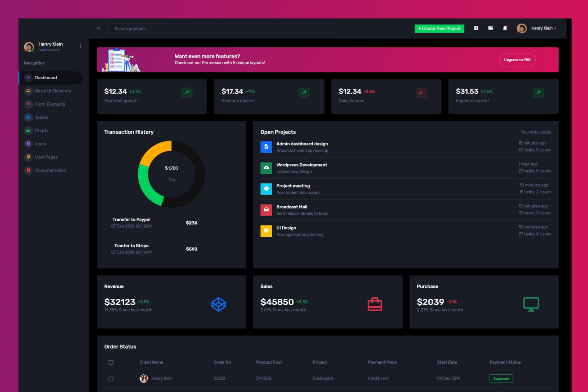Check the Order Status header checkbox
The width and height of the screenshot is (588, 392).
[x=111, y=362]
